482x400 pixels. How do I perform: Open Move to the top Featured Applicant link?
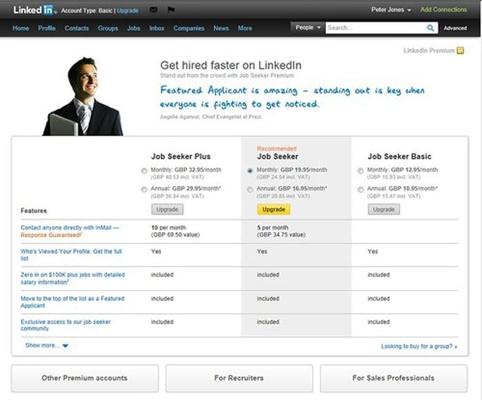(x=72, y=302)
